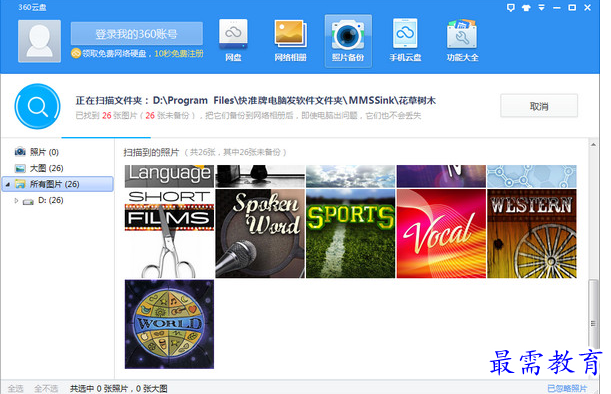Select the Short Films thumbnail
This screenshot has height=394, width=611.
tap(169, 233)
